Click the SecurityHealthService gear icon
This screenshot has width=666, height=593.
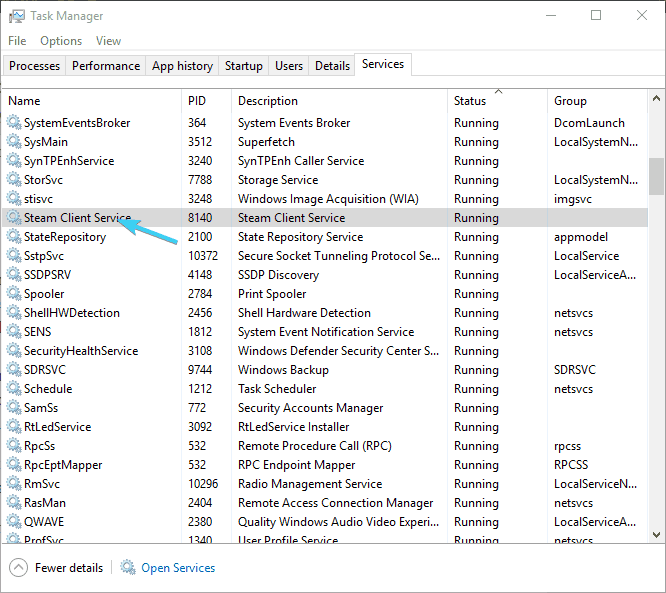coord(14,351)
